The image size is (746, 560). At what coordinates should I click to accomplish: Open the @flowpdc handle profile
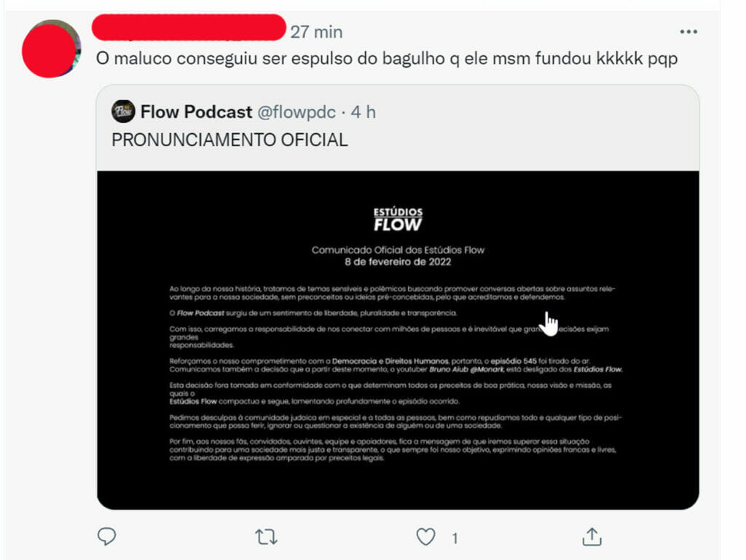pyautogui.click(x=297, y=112)
